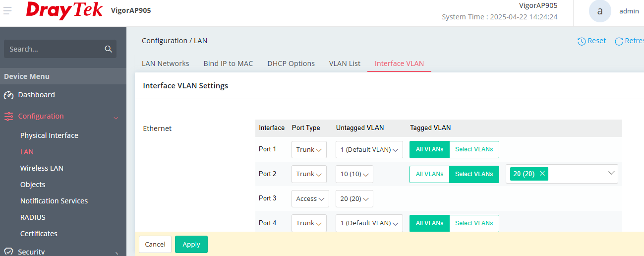Click the Configuration sliders icon

tap(8, 116)
